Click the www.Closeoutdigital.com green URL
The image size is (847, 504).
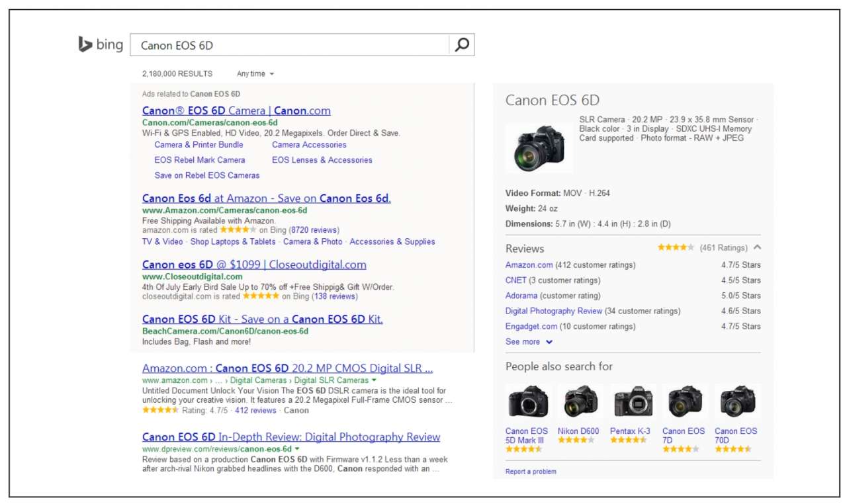pos(193,276)
